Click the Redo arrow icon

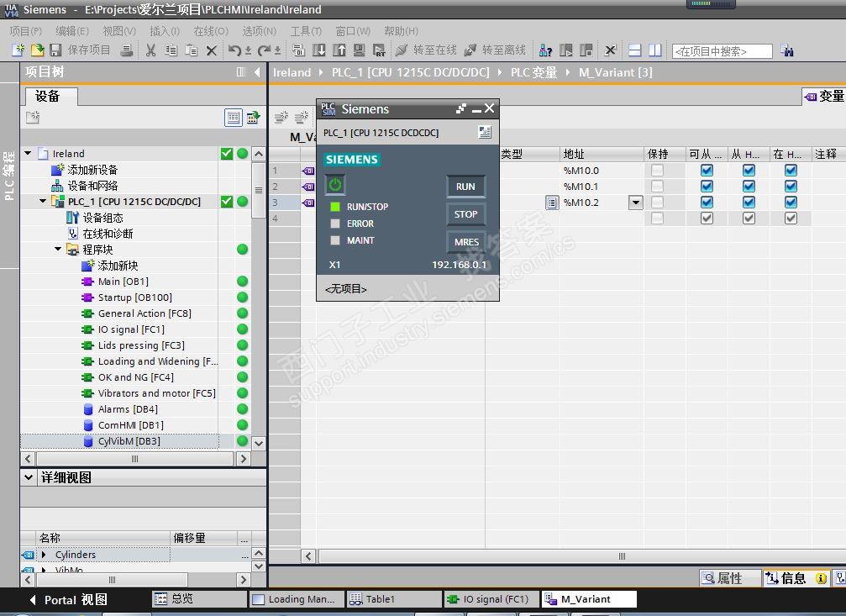[x=263, y=50]
